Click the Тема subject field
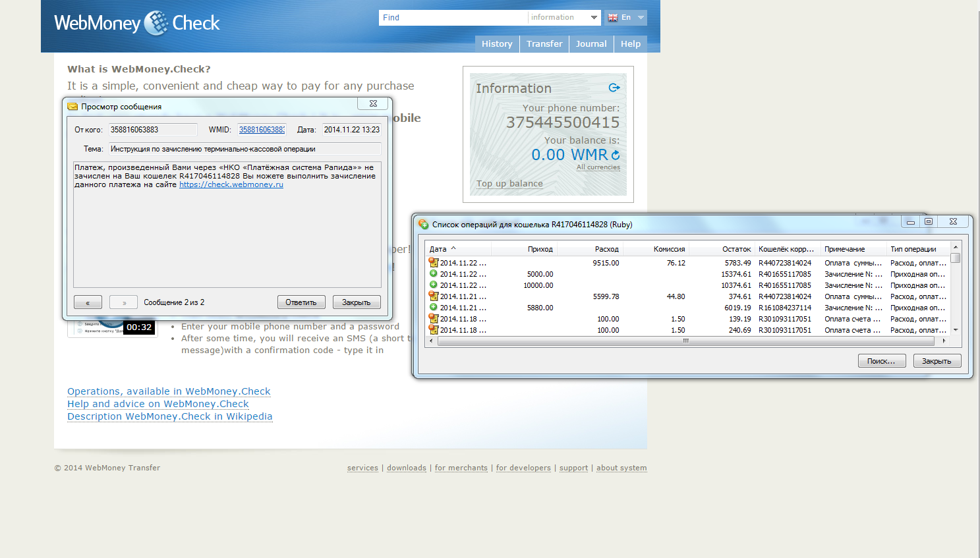This screenshot has height=558, width=980. (245, 149)
